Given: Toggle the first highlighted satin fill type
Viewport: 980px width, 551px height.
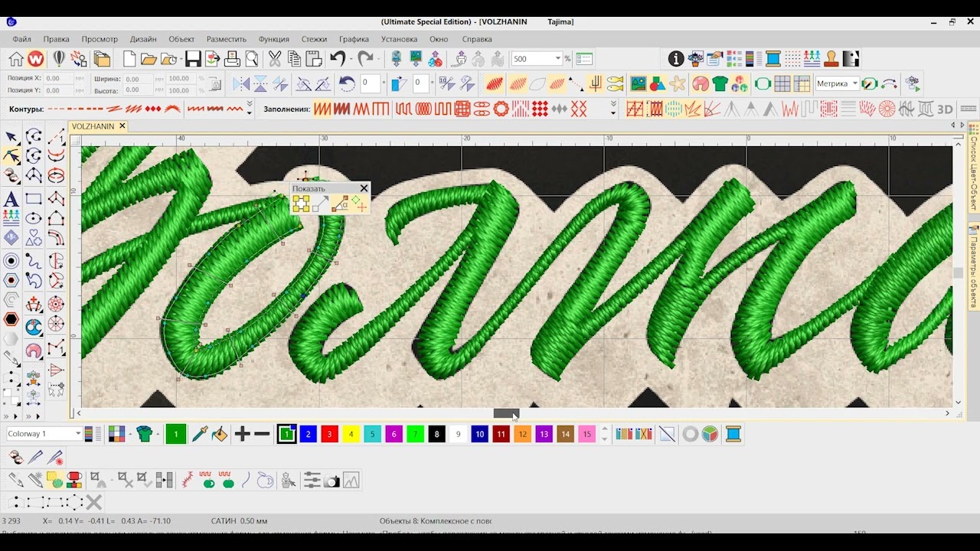Looking at the screenshot, I should tap(322, 109).
